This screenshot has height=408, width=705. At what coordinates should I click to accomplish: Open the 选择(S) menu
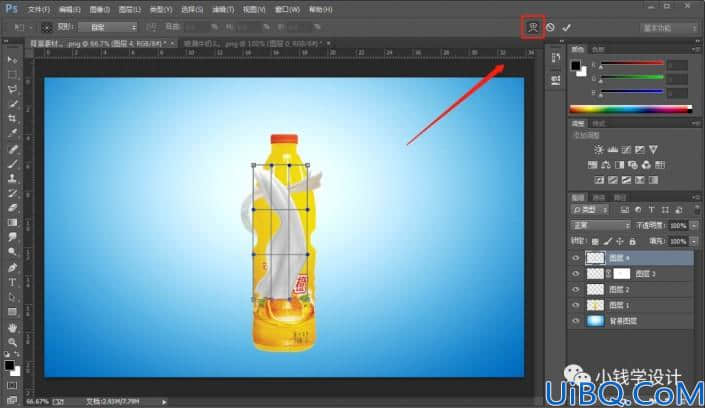point(192,9)
